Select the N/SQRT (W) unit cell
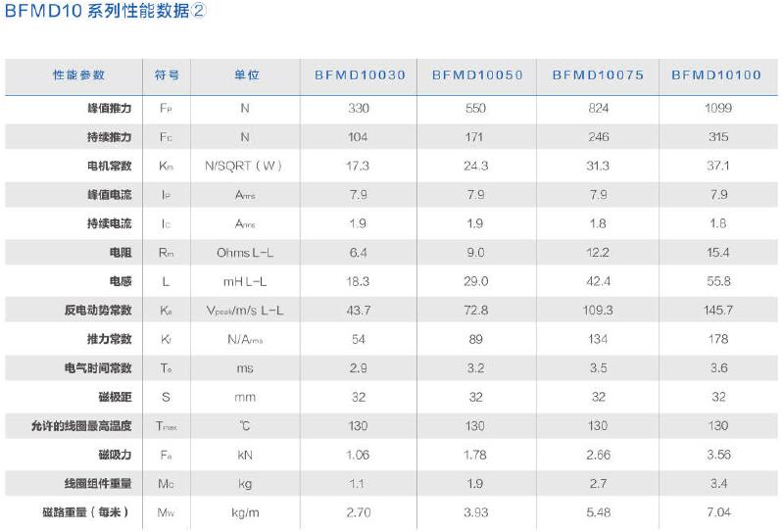 243,167
